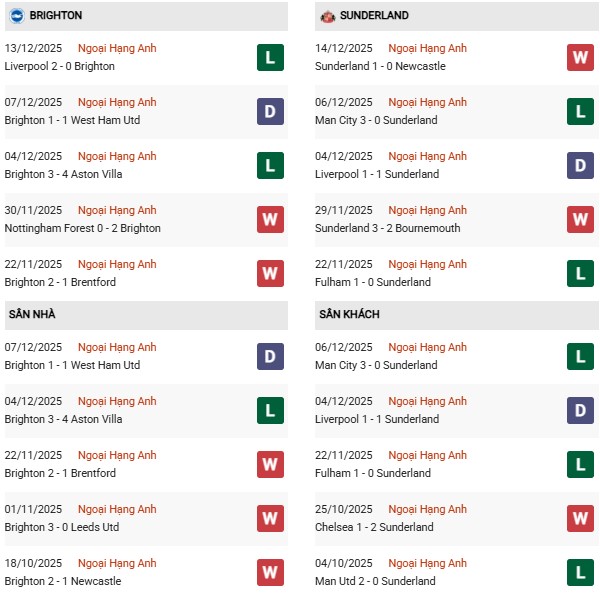The image size is (600, 595).
Task: Open Brighton 3 - 0 Leeds Utd score text
Action: 62,527
